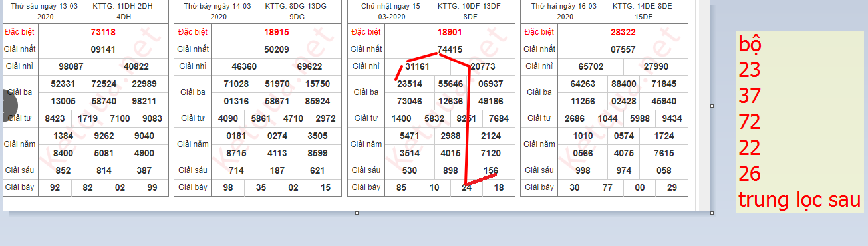Click the special prize number 73118
This screenshot has width=868, height=246.
pyautogui.click(x=103, y=32)
